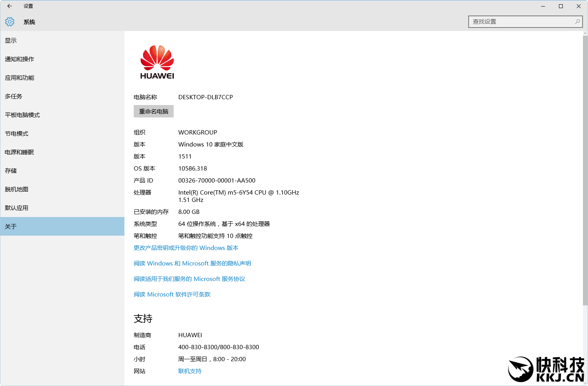Click Windows 10 家庭中文版 text
Viewport: 588px width, 386px height.
coord(211,145)
